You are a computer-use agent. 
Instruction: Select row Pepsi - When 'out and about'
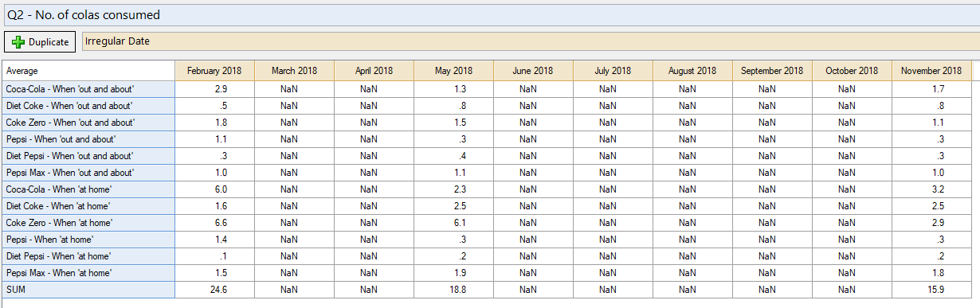(88, 139)
